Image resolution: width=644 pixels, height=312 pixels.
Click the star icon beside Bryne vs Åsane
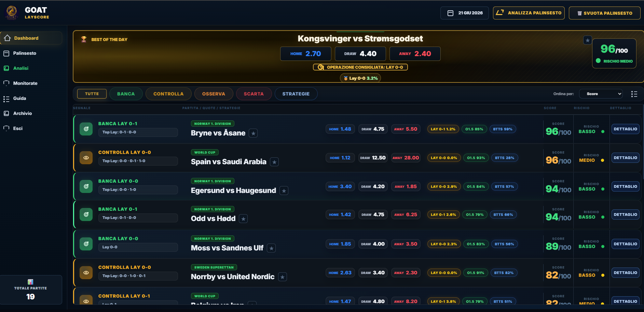point(253,133)
